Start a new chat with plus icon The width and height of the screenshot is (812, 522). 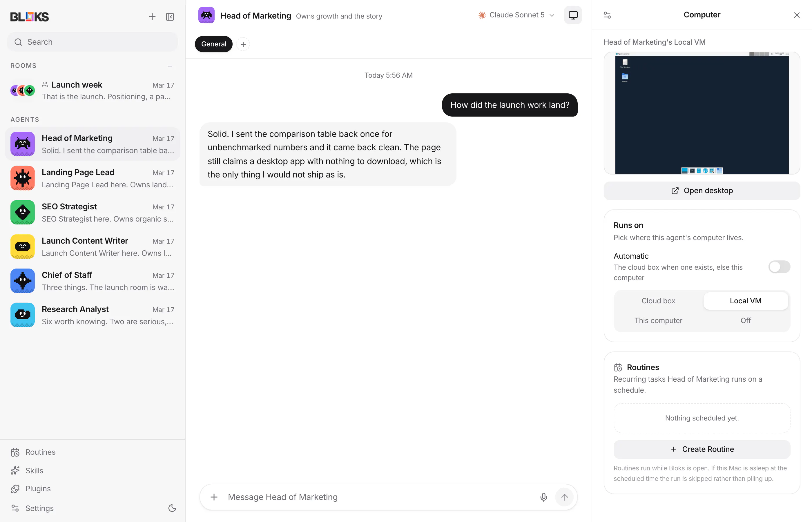(x=152, y=17)
